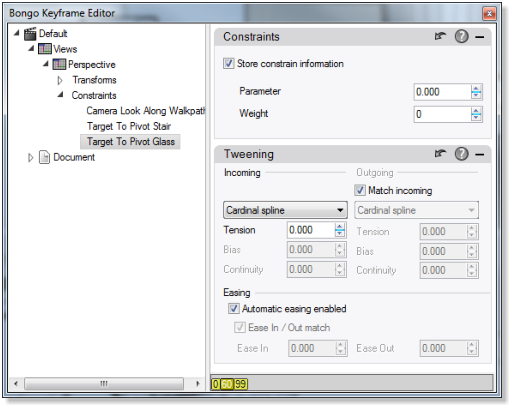The image size is (514, 410).
Task: Toggle Store constrain information checkbox
Action: click(x=229, y=63)
